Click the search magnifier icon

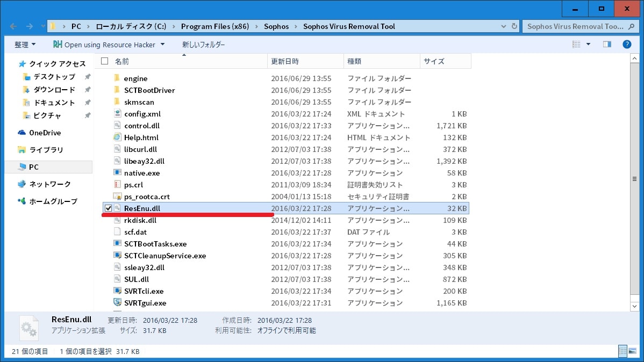coord(631,26)
